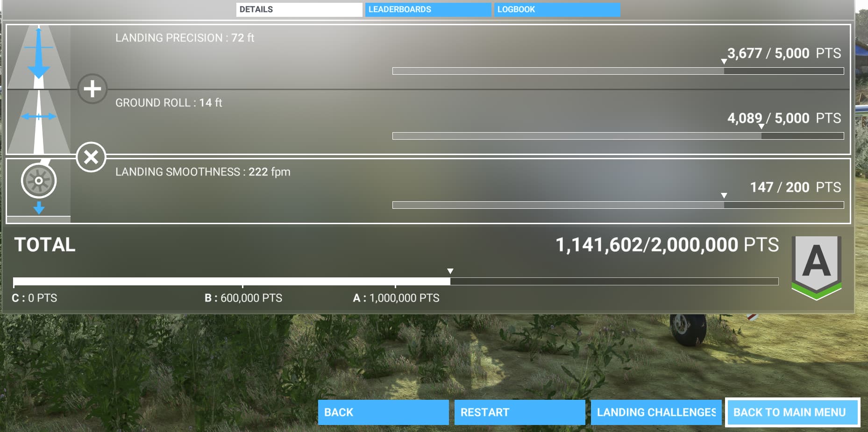The image size is (868, 432).
Task: Go to Landing Challenges
Action: [656, 412]
